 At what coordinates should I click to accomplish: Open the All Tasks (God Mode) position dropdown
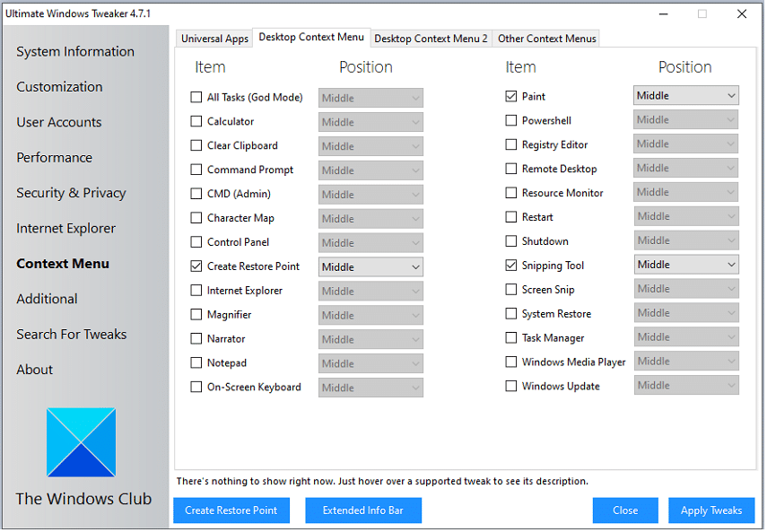pos(370,98)
